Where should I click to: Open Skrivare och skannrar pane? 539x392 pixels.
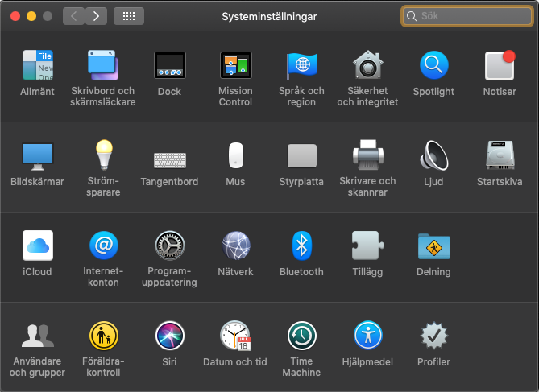pos(367,155)
